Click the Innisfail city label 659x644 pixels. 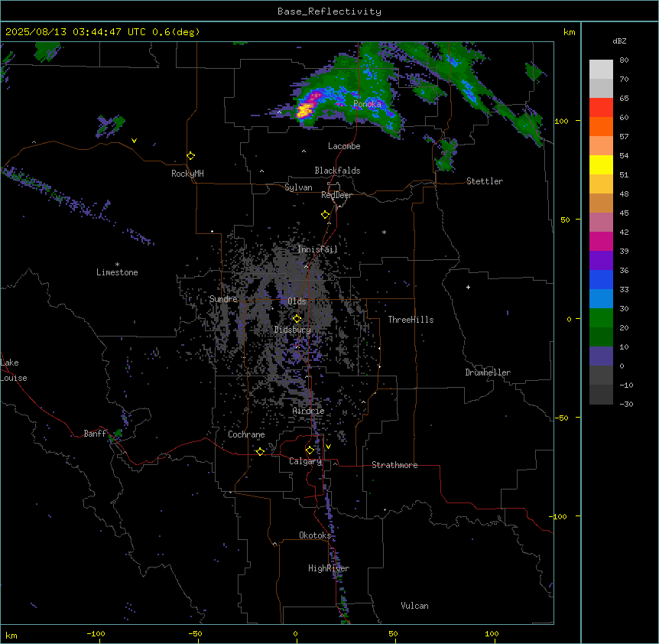317,249
